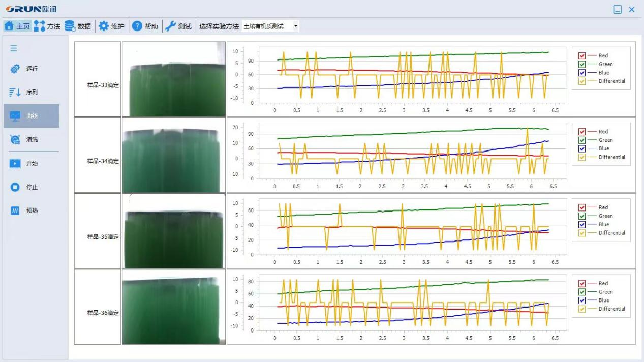The image size is (644, 362).
Task: Collapse the sidebar with hamburger icon
Action: (x=14, y=48)
